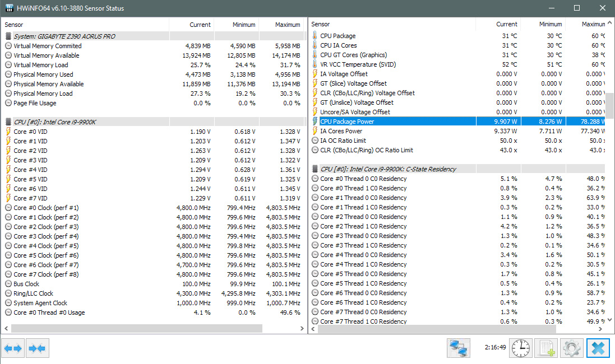
Task: Select Uncore/SA Voltage Offset row
Action: [x=457, y=112]
